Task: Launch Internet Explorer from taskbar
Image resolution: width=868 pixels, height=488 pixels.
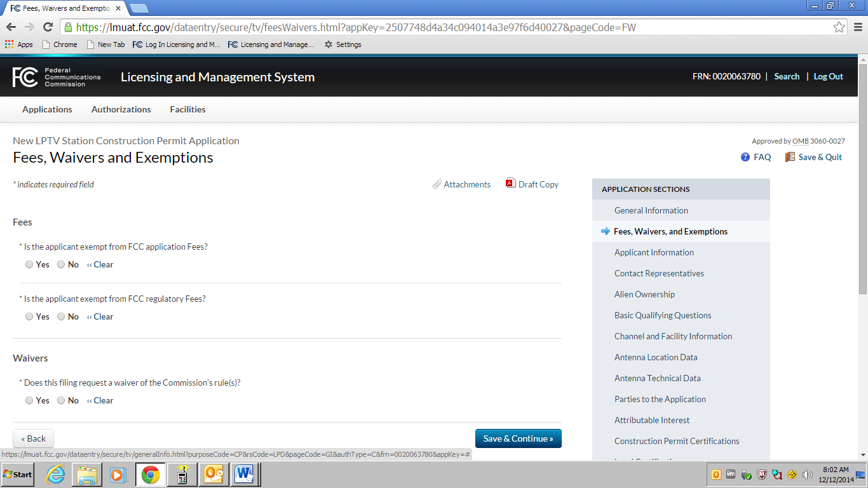Action: click(x=55, y=475)
